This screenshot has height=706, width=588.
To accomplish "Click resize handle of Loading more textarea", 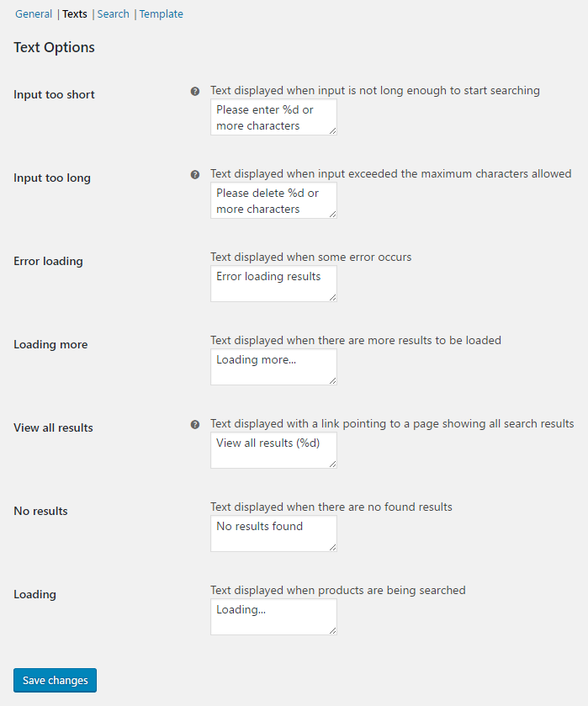I will pos(333,381).
